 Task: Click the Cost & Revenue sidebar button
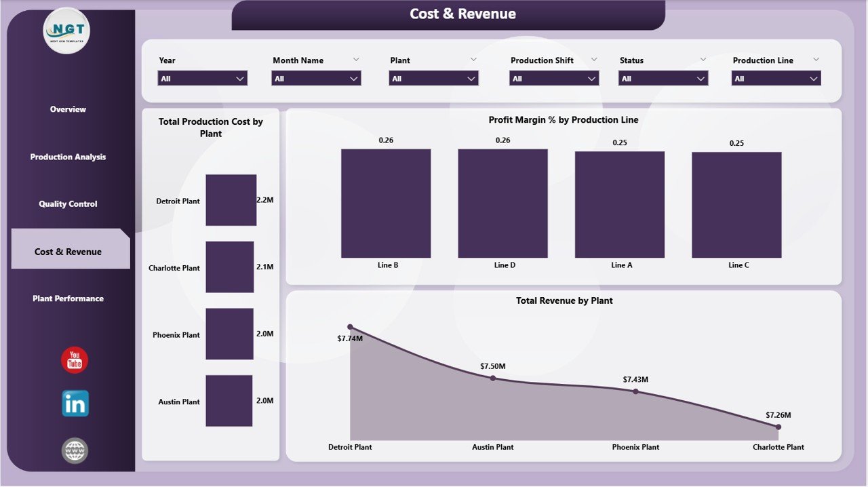point(67,251)
